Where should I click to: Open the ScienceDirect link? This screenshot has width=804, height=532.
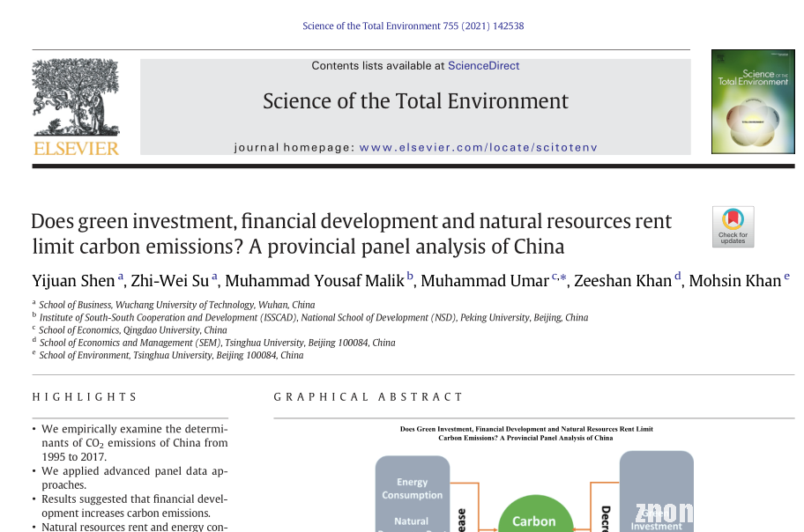click(x=483, y=66)
